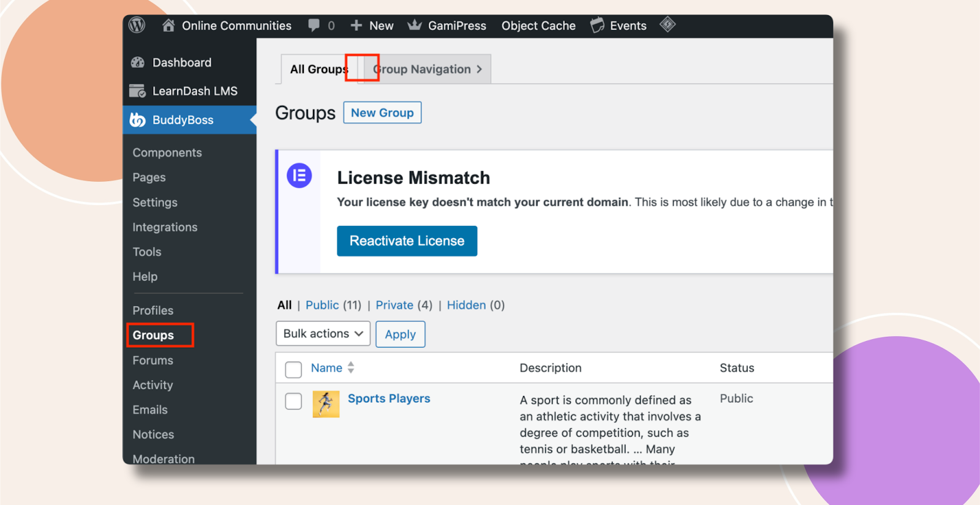Open BuddyBoss Tools submenu
980x505 pixels.
(147, 252)
